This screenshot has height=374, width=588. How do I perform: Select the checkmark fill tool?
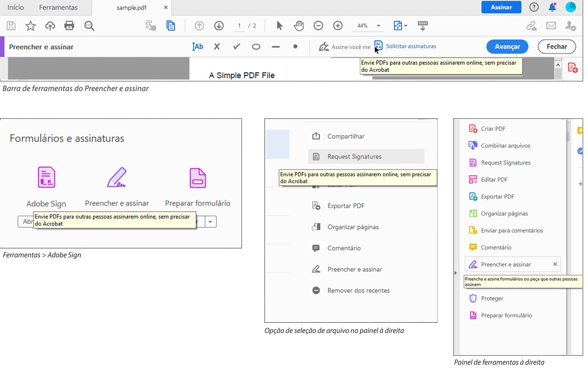(x=236, y=47)
